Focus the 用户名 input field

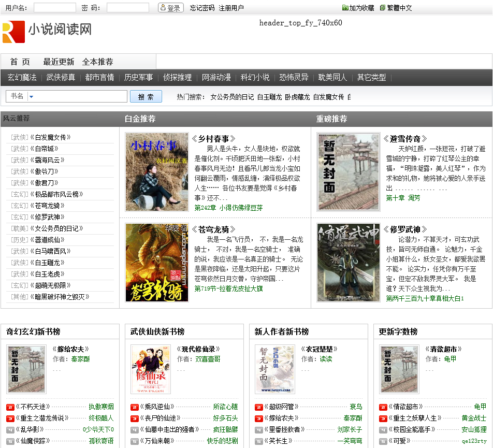(x=55, y=8)
